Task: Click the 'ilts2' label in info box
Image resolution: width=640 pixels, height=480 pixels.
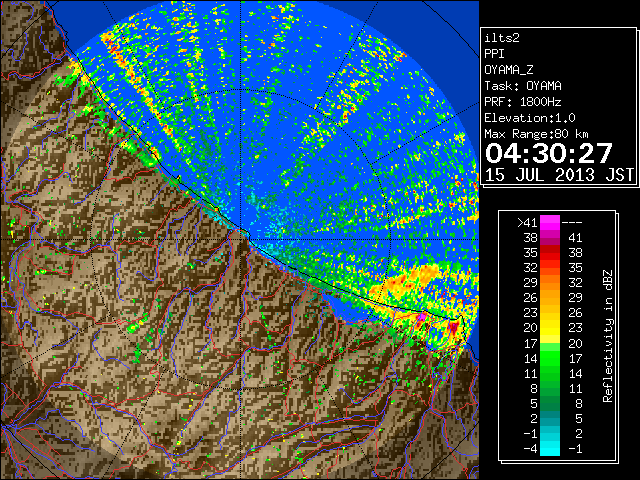Action: [x=502, y=38]
